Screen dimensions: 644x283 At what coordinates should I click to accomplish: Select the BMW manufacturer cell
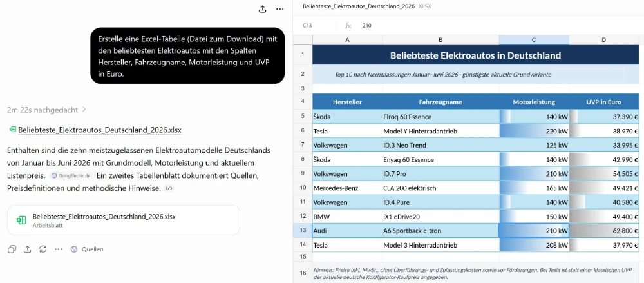tap(348, 217)
